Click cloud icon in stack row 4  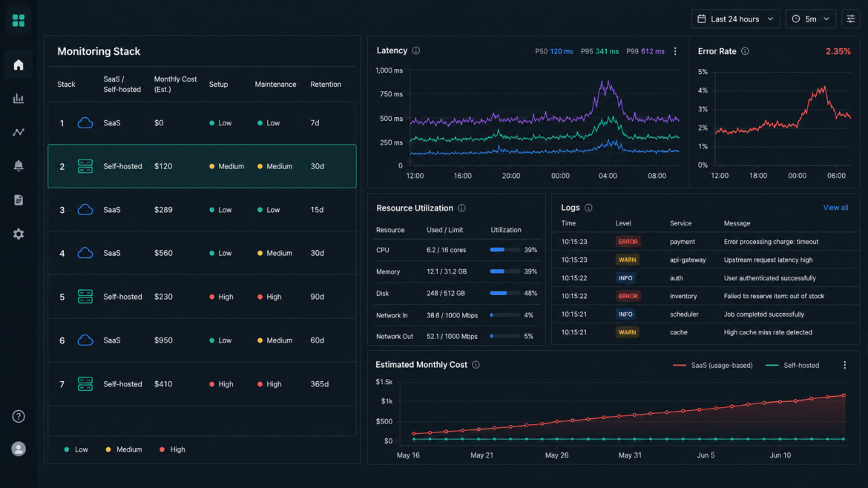[85, 253]
